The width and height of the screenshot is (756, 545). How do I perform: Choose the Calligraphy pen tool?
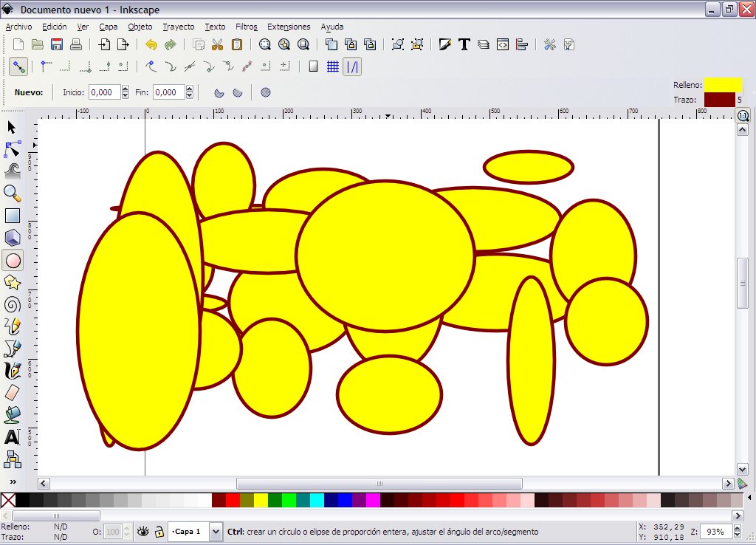pos(11,370)
